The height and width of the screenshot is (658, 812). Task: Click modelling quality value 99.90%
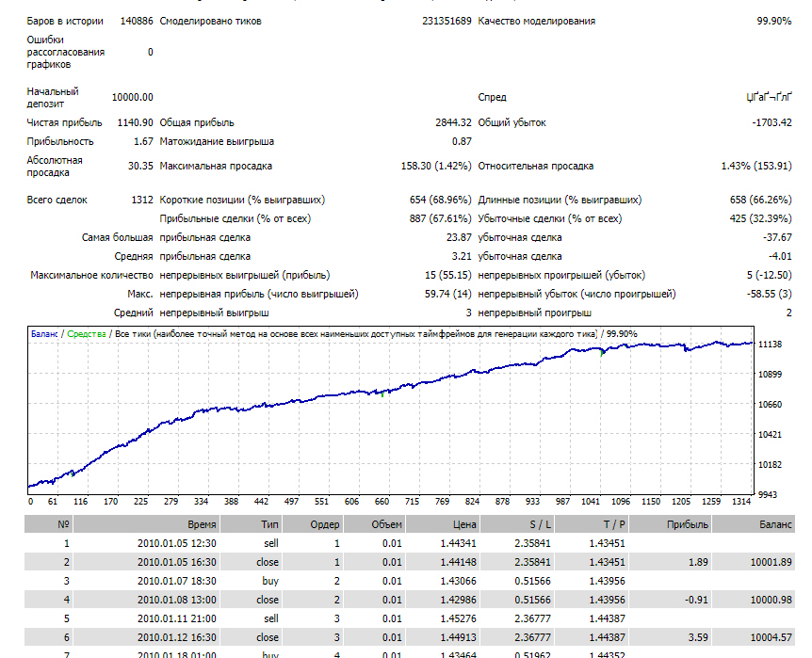(x=774, y=22)
